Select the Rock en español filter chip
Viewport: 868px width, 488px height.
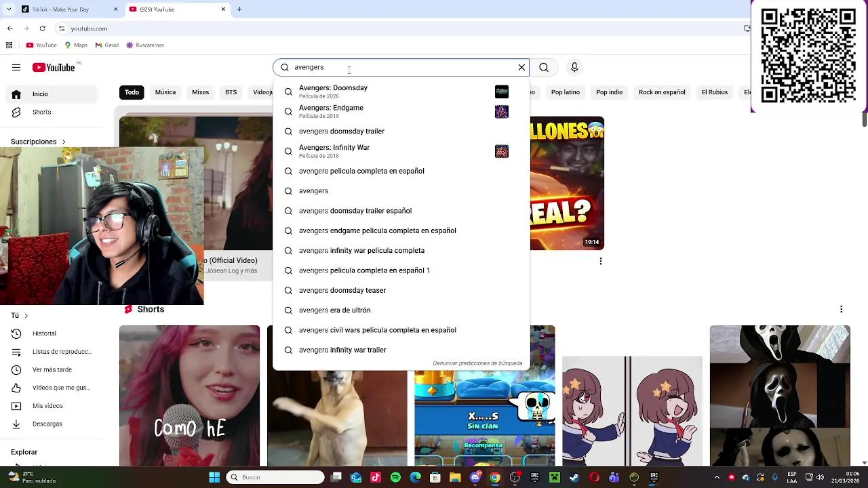tap(662, 92)
